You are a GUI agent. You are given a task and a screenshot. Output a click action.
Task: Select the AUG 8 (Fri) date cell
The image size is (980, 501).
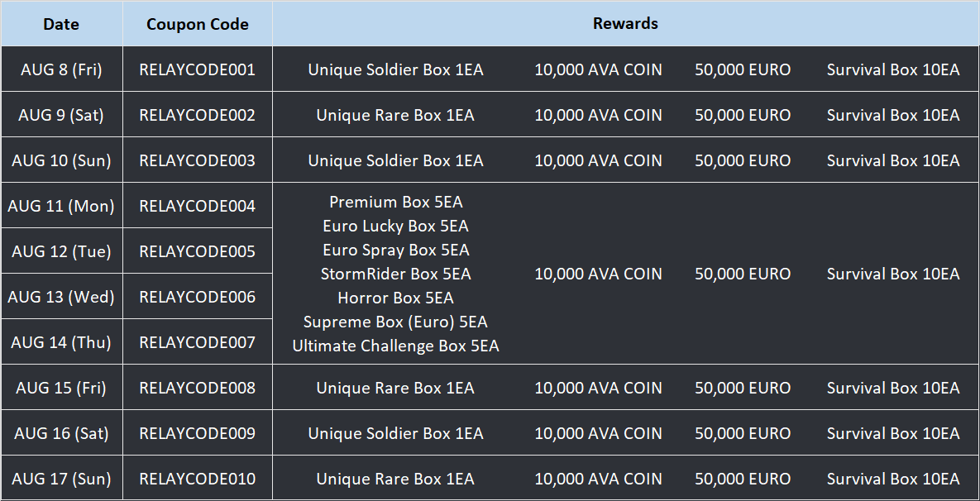pos(61,69)
